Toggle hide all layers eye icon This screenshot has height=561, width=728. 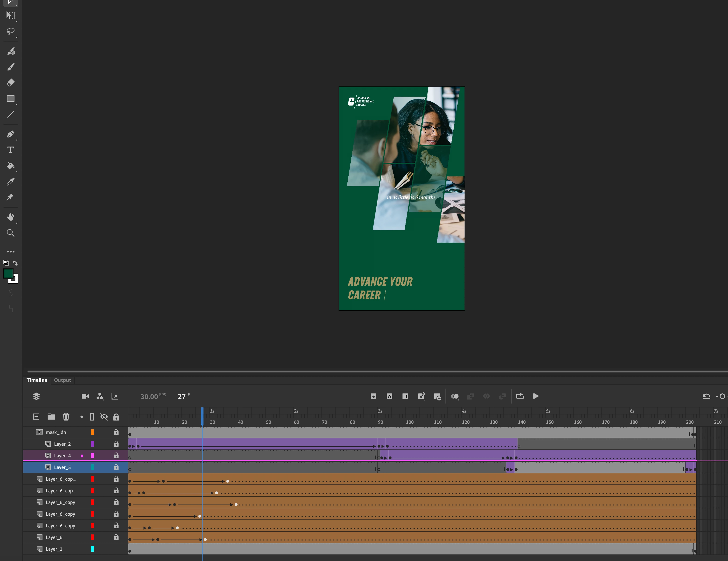coord(104,417)
